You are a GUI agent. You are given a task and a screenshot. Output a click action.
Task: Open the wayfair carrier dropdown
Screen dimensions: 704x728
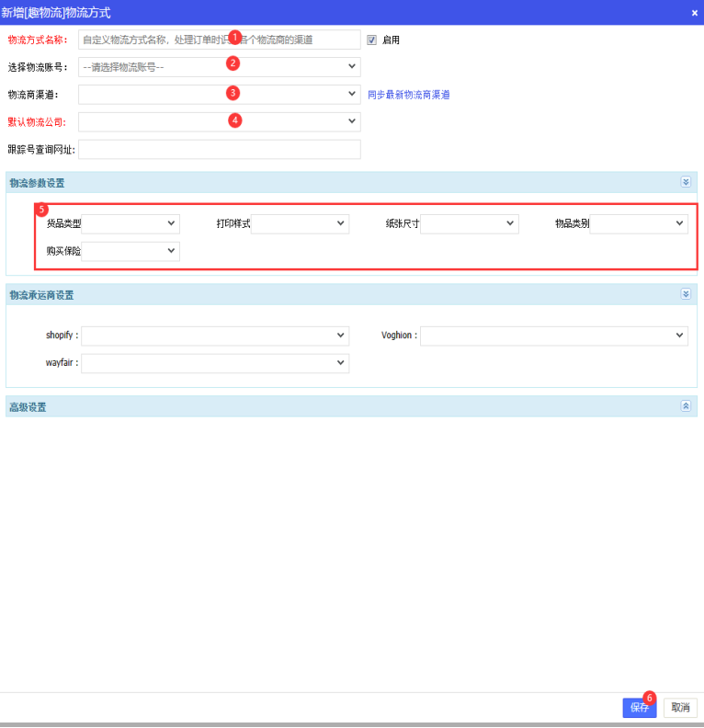[215, 363]
